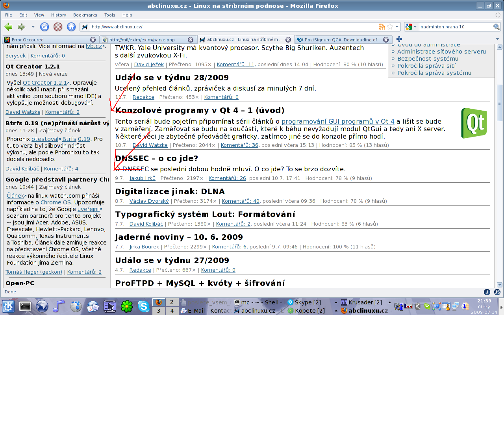The height and width of the screenshot is (441, 504).
Task: Open article 'DNSSEC – o co jde?'
Action: (x=156, y=158)
